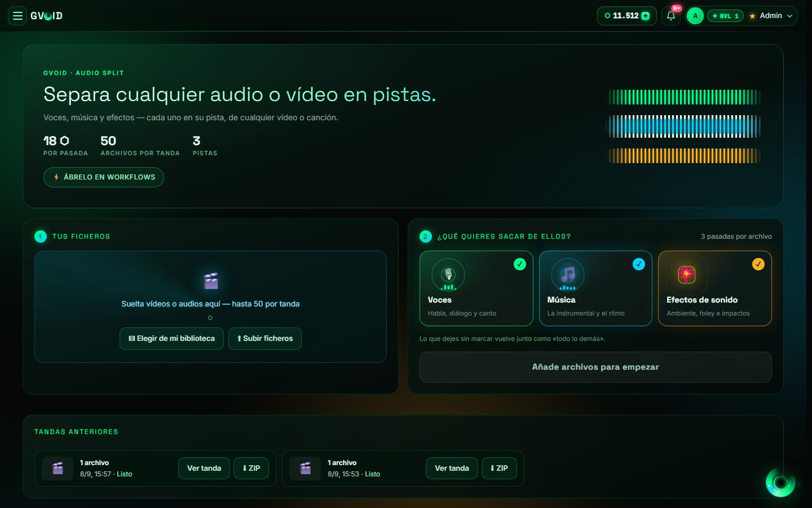Click the 50 archivos por tanda stat

tap(140, 145)
